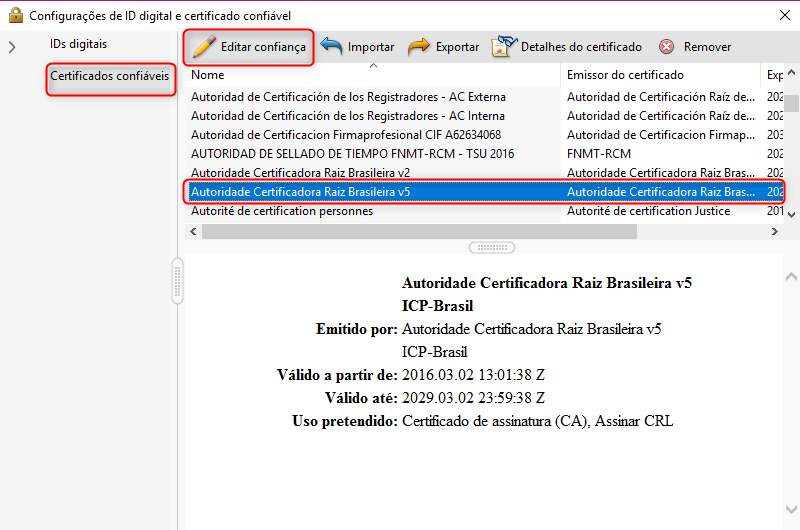Click the Exportar arrow icon
The width and height of the screenshot is (800, 530).
point(419,47)
